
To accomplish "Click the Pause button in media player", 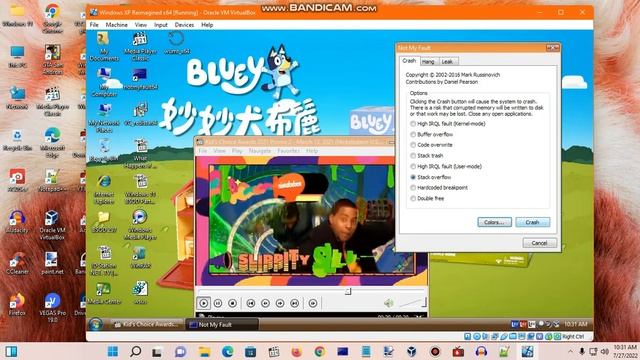I will tap(218, 303).
